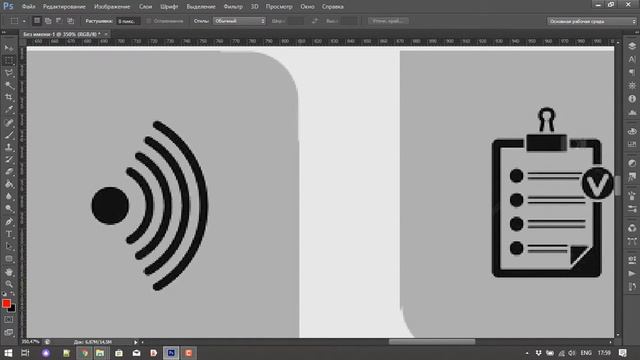Open Chrome from the taskbar
Image resolution: width=640 pixels, height=360 pixels.
84,353
